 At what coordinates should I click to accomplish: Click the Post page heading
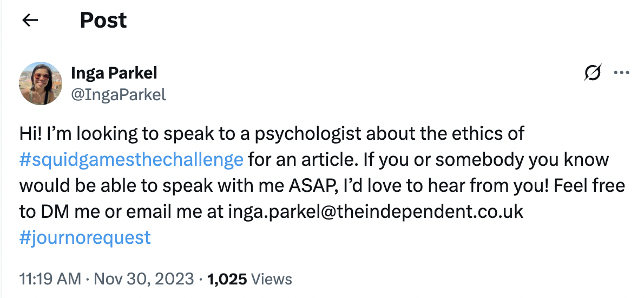tap(103, 21)
